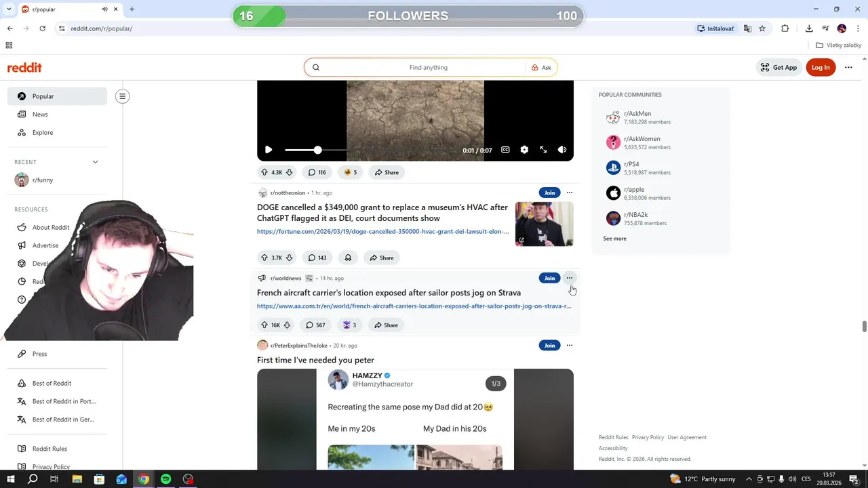Image resolution: width=868 pixels, height=488 pixels.
Task: Open awards on worldnews post showing 3
Action: 349,325
